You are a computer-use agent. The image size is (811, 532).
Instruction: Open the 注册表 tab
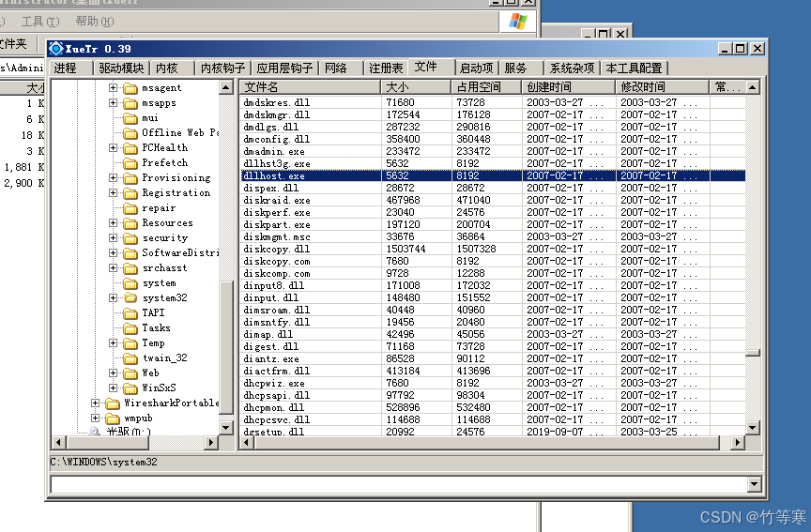[x=386, y=68]
